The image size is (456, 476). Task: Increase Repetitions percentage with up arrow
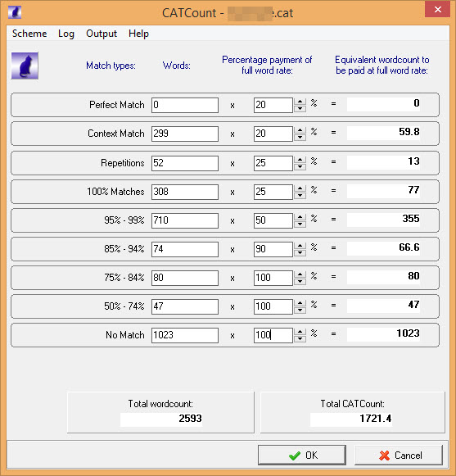point(300,160)
